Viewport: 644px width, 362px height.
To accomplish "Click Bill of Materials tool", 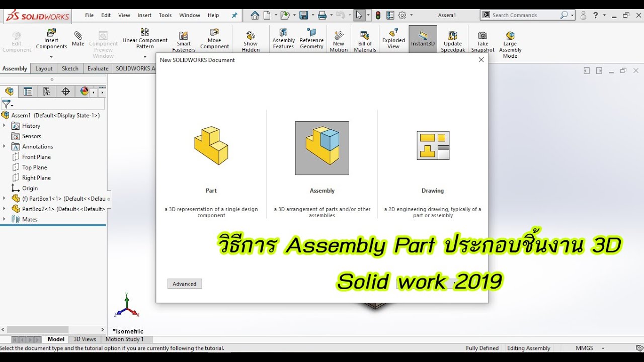I will (365, 41).
